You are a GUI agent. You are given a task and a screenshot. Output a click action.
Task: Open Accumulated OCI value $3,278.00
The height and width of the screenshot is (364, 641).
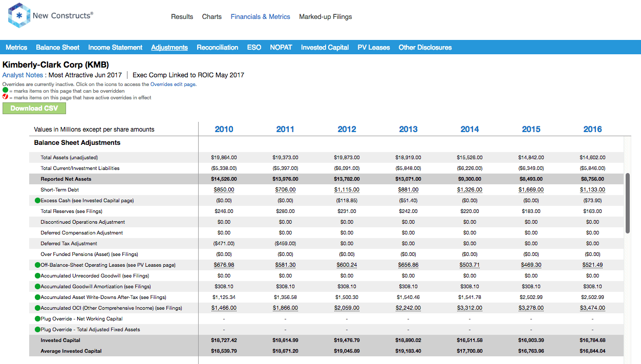[531, 308]
